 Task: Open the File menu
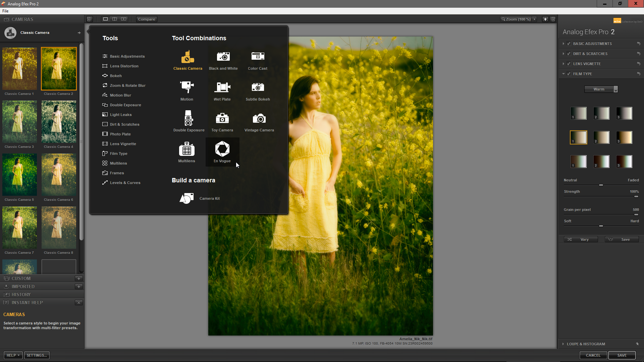[5, 11]
